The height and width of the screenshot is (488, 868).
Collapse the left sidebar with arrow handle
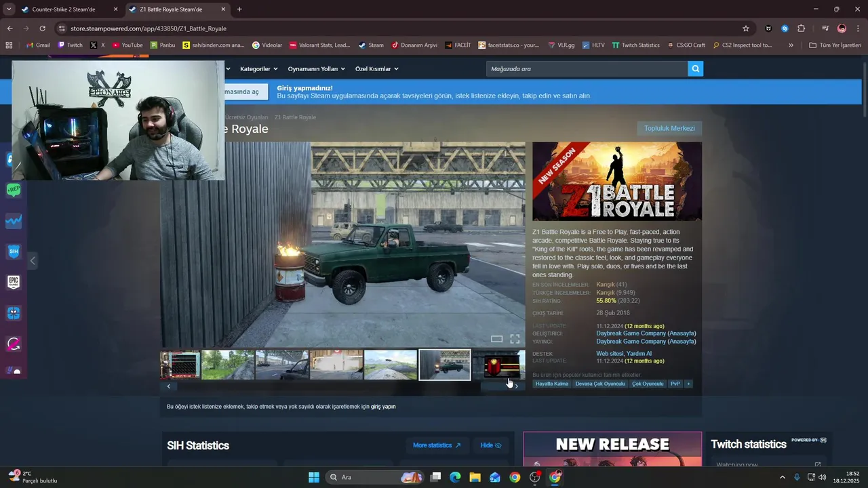point(32,260)
